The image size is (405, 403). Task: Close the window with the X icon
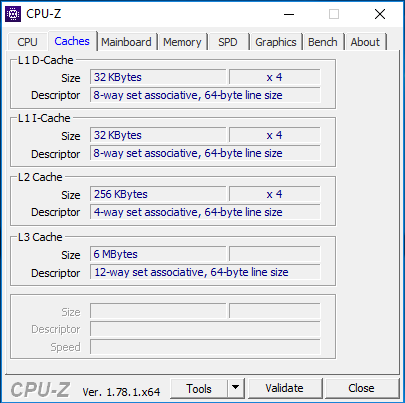point(380,14)
